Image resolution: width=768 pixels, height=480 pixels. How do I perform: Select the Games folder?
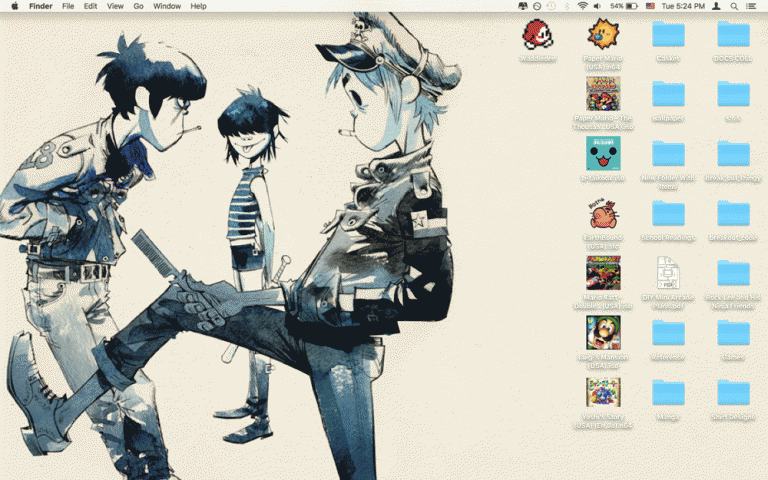tap(733, 333)
